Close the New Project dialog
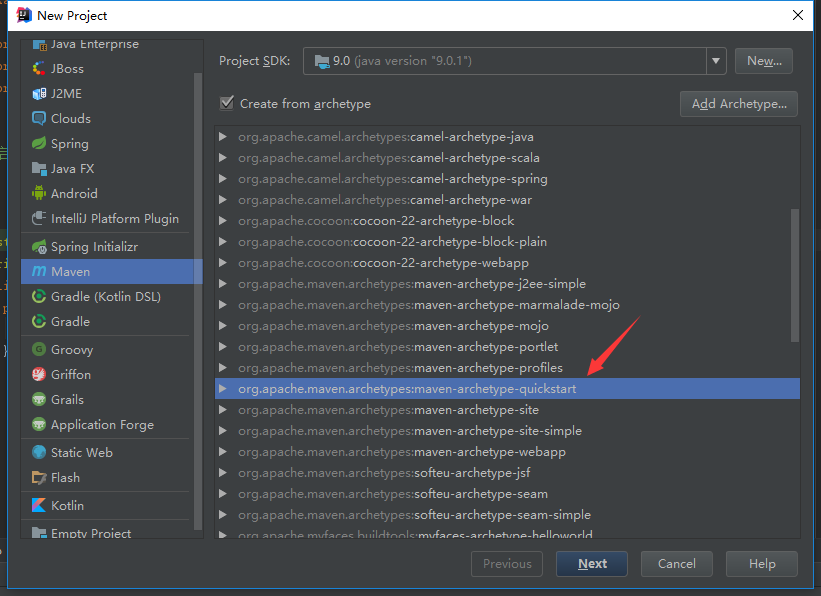The image size is (821, 596). click(x=797, y=15)
